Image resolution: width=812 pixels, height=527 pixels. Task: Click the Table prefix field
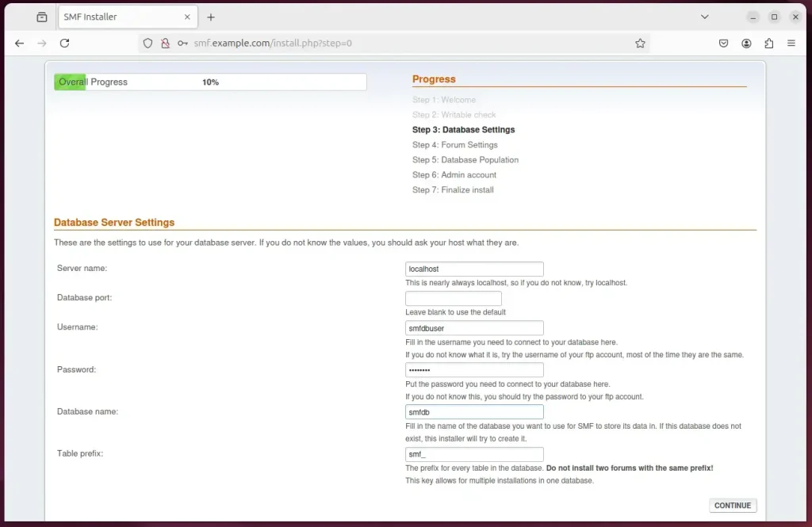(474, 455)
